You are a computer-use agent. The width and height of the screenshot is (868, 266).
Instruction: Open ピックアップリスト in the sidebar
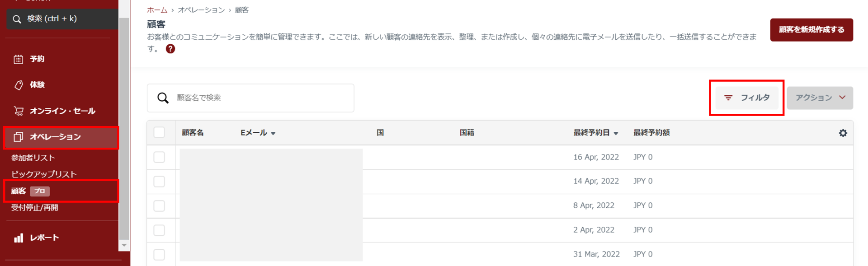(44, 174)
